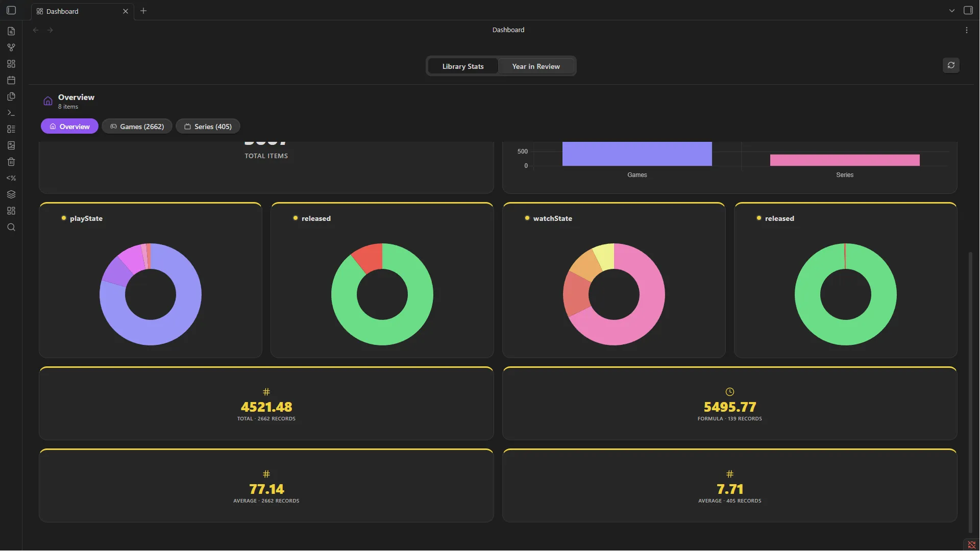980x551 pixels.
Task: Click the hash icon above 4521.48
Action: (x=266, y=392)
